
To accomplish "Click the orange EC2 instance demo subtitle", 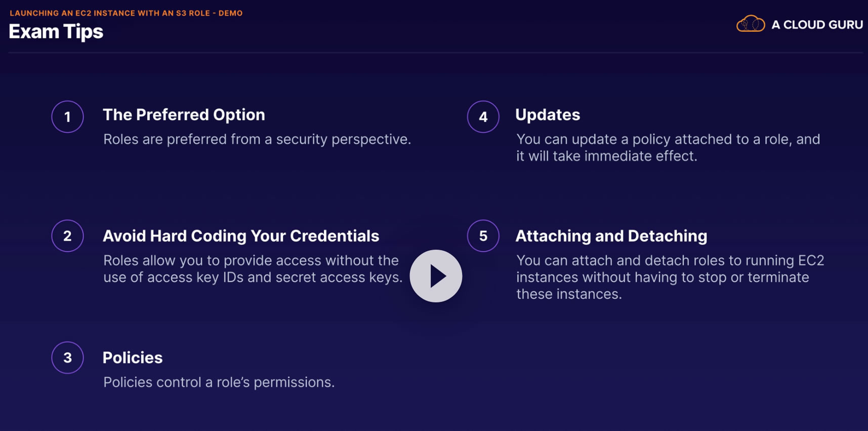I will click(x=126, y=13).
